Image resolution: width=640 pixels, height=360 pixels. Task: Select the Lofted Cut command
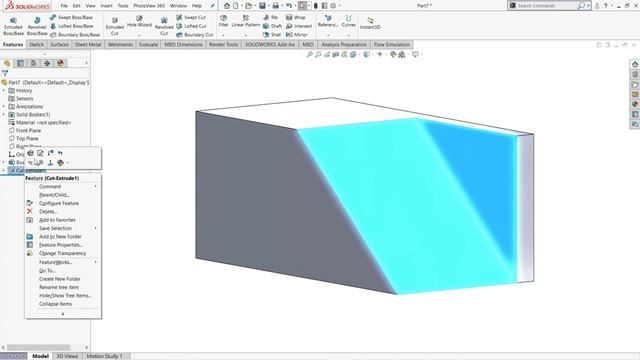(x=191, y=26)
